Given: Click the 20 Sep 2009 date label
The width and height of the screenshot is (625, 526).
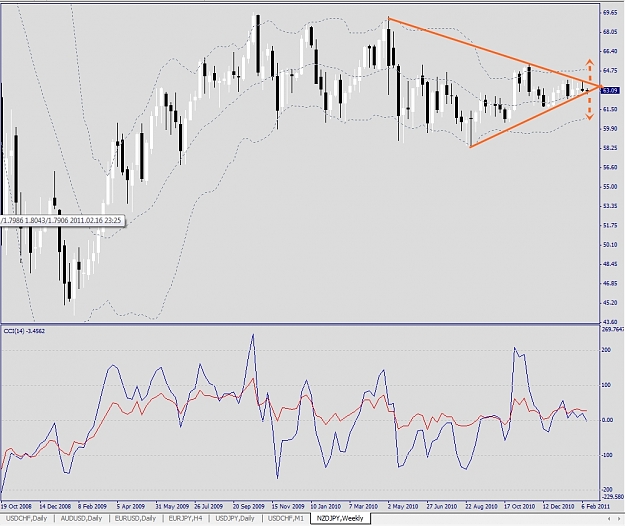Looking at the screenshot, I should [x=248, y=506].
